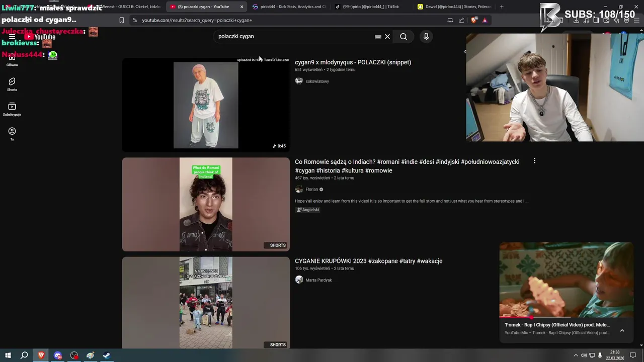Play the What do Romani people think thumbnail
Viewport: 644px width, 362px height.
pyautogui.click(x=206, y=204)
